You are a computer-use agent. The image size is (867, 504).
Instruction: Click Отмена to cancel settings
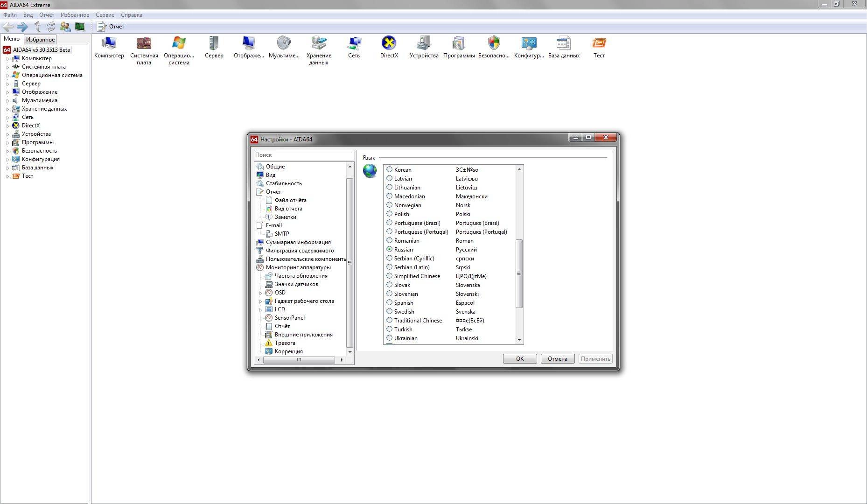558,359
